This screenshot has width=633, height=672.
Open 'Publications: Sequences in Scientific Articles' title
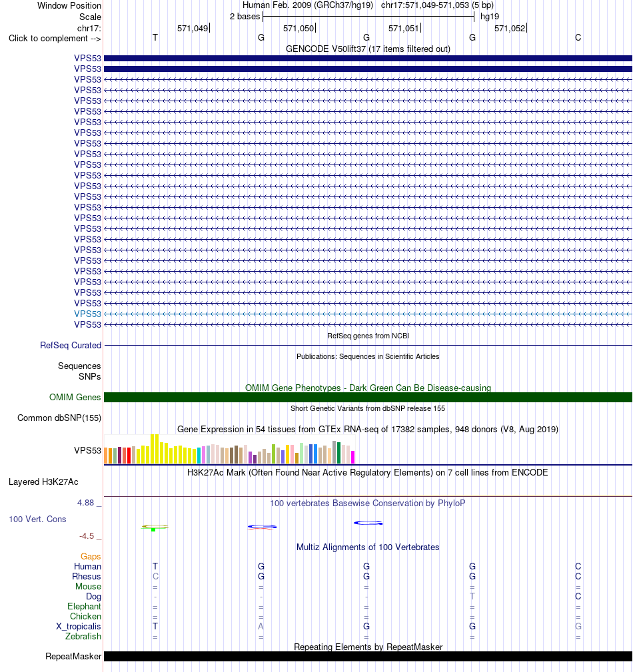[368, 356]
